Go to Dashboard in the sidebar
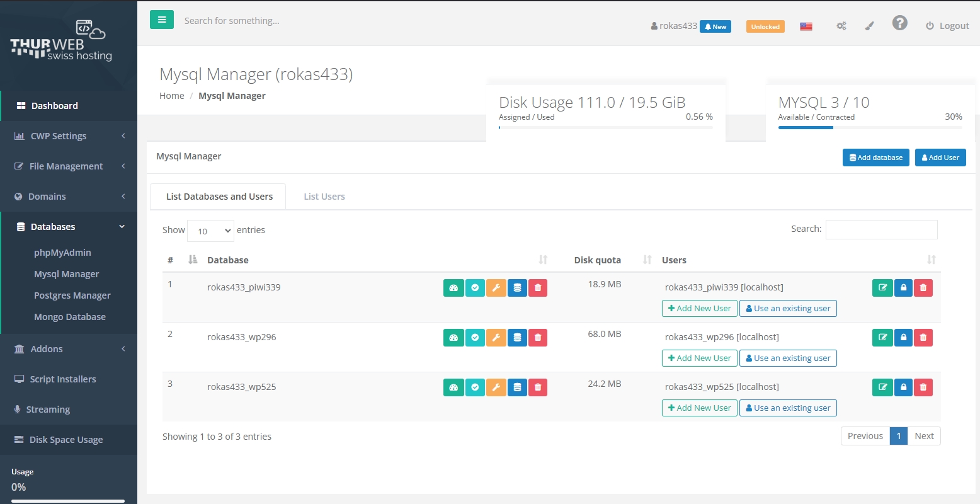The image size is (980, 504). pyautogui.click(x=69, y=106)
